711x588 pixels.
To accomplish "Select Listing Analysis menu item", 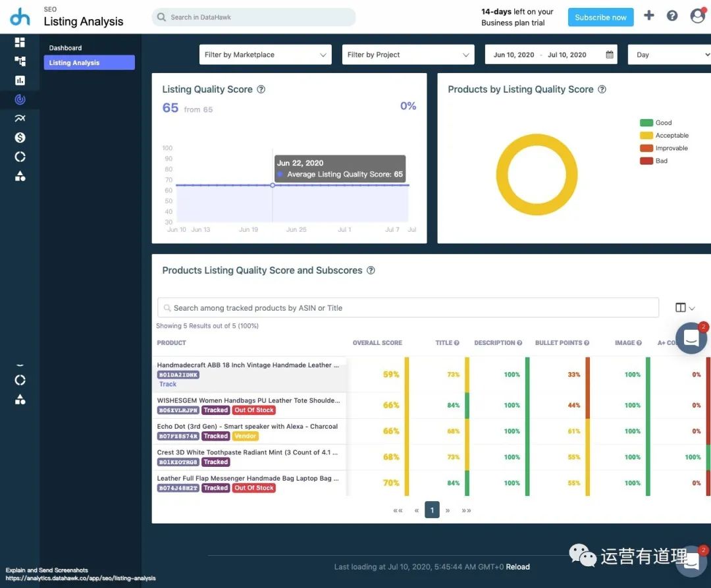I will (89, 63).
